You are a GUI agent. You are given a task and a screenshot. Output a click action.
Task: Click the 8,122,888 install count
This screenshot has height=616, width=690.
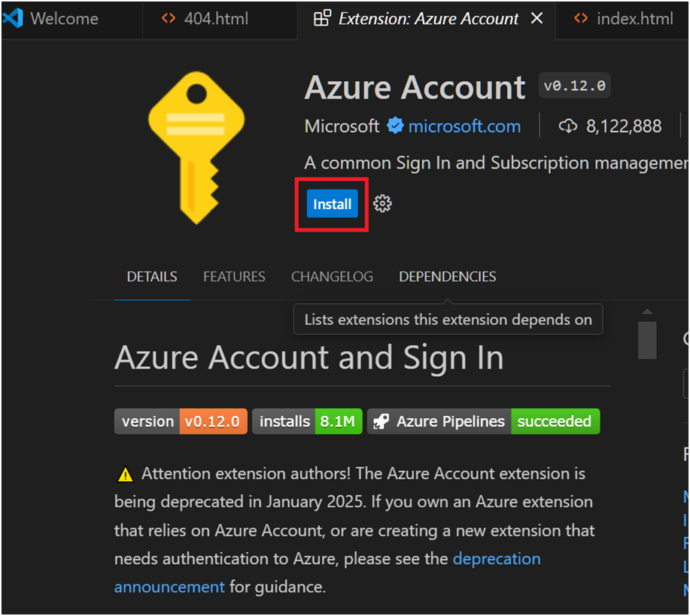click(x=624, y=126)
